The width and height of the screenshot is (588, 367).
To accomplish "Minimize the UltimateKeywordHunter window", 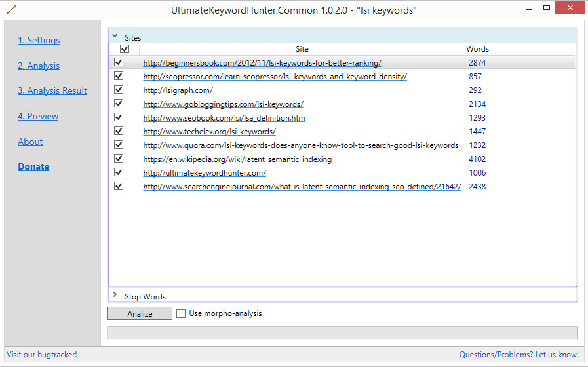I will tap(529, 9).
